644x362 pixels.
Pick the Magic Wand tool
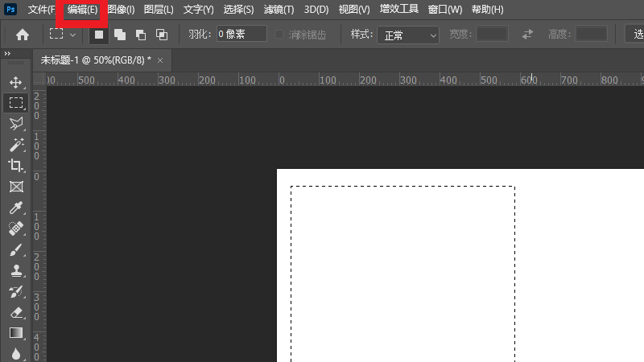(15, 145)
